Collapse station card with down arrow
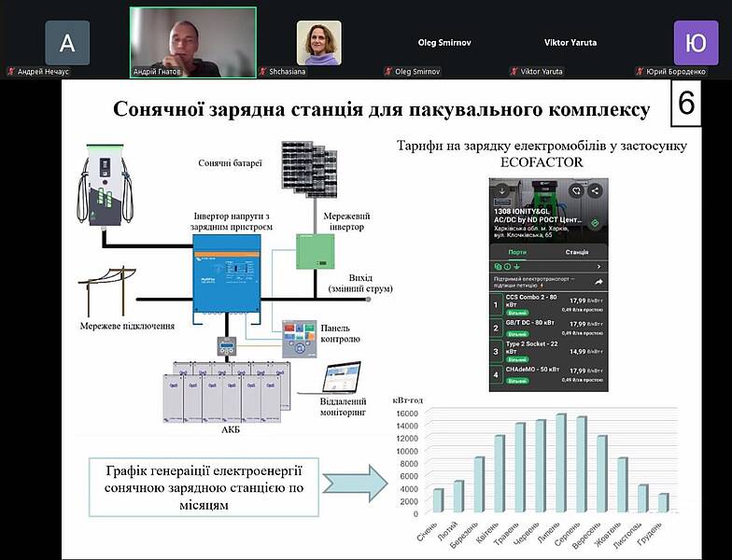 coord(501,190)
